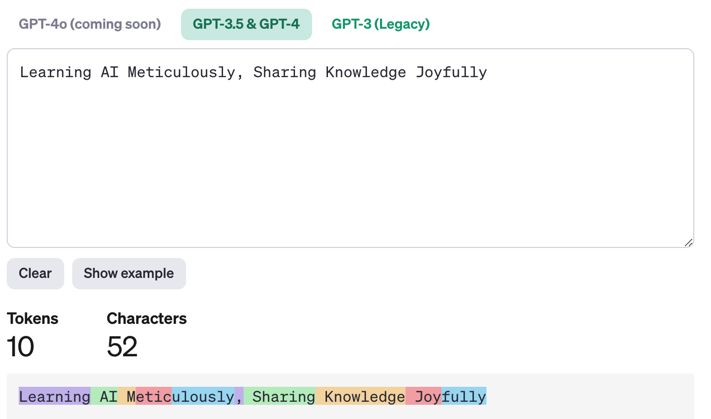711x419 pixels.
Task: Switch to GPT-4o (coming soon) tab
Action: click(90, 24)
